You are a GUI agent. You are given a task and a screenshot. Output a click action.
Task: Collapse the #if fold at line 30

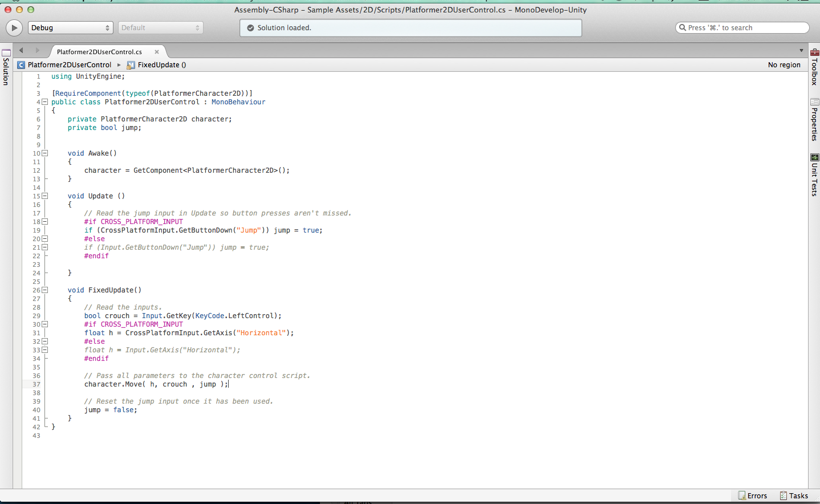[45, 324]
